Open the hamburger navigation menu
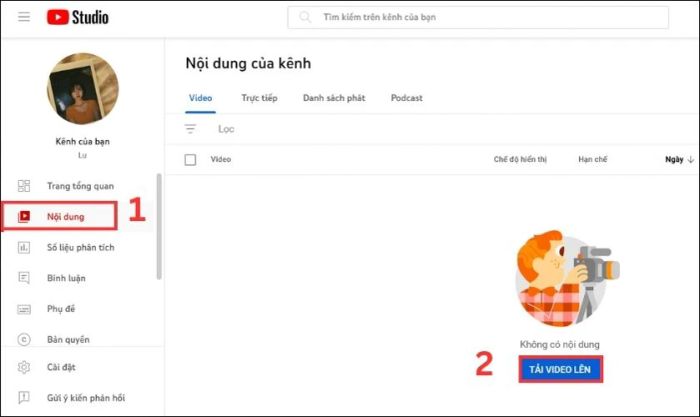Image resolution: width=700 pixels, height=417 pixels. click(x=24, y=17)
